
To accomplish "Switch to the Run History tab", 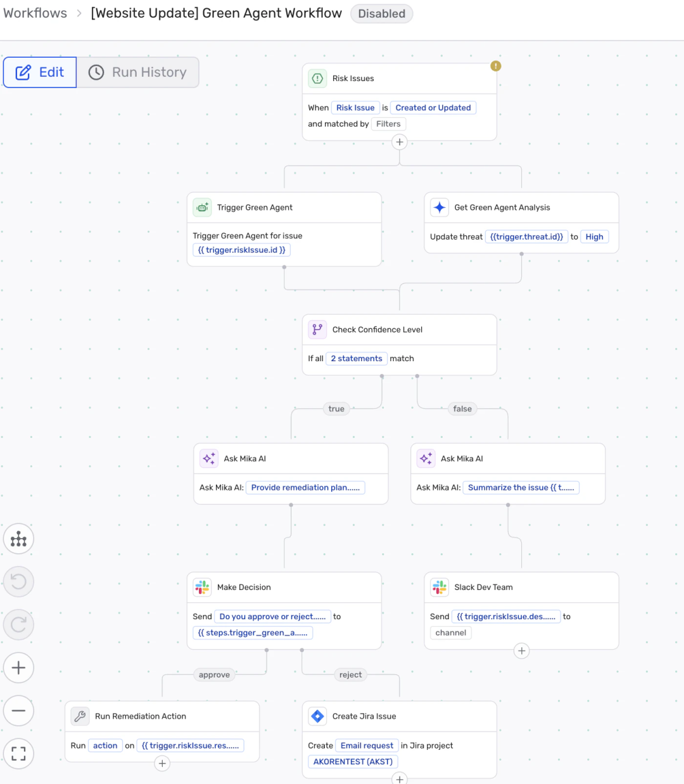I will tap(137, 72).
